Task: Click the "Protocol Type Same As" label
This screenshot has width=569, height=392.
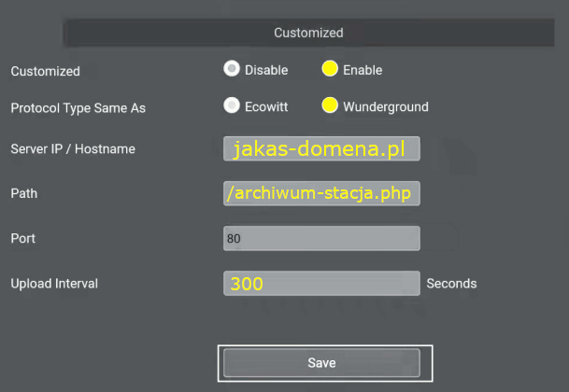Action: [78, 108]
